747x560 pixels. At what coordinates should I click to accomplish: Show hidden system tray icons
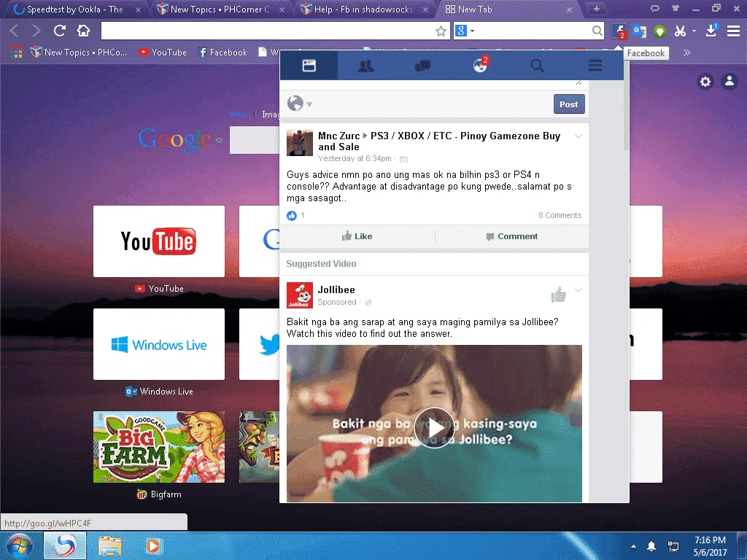click(x=633, y=546)
